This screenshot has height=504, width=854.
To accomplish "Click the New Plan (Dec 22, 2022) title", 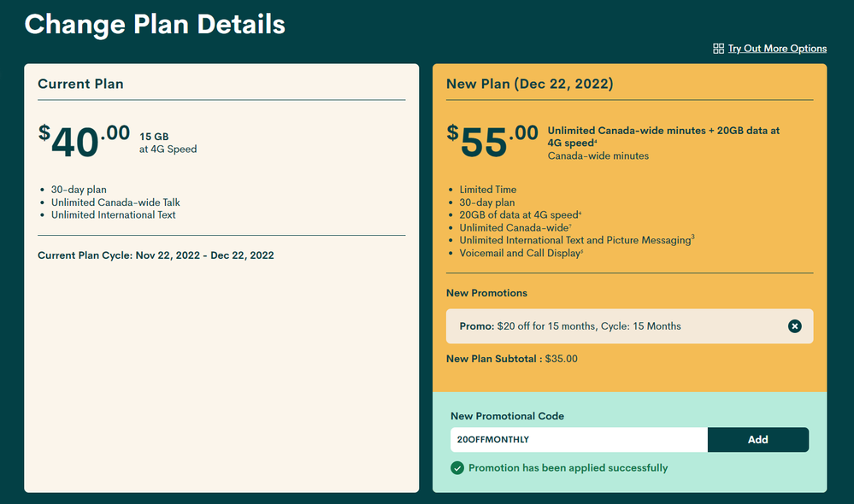I will click(529, 84).
